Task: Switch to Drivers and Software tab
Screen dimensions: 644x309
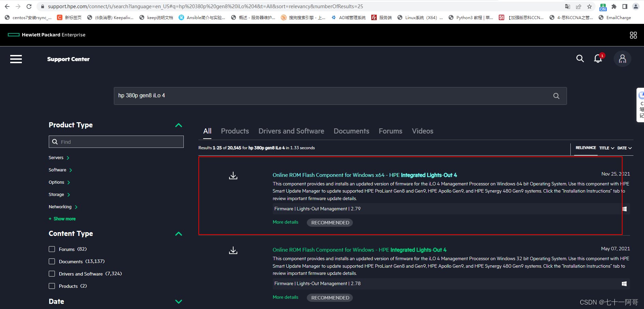Action: (291, 131)
